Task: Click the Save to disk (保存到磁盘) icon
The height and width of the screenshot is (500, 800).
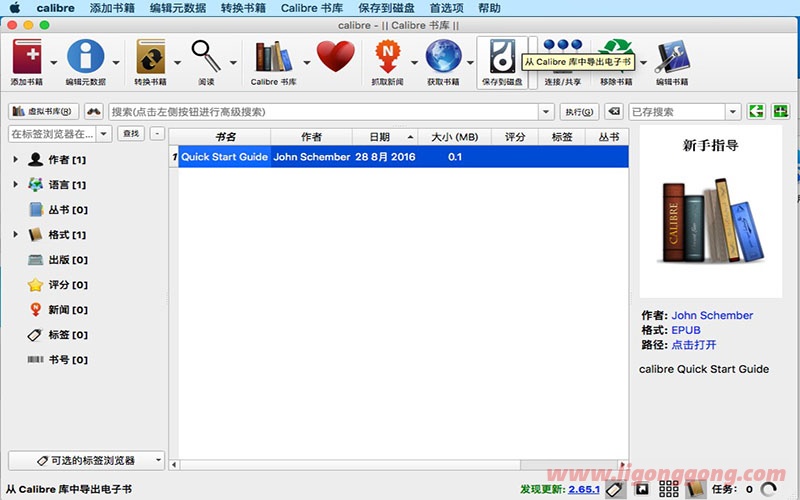Action: coord(502,56)
